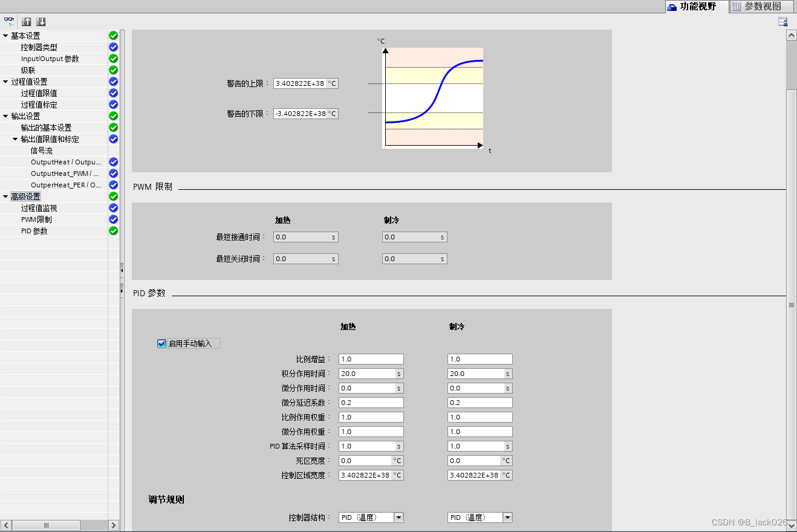Click green status check beside 输出设置
This screenshot has height=532, width=797.
coord(113,116)
